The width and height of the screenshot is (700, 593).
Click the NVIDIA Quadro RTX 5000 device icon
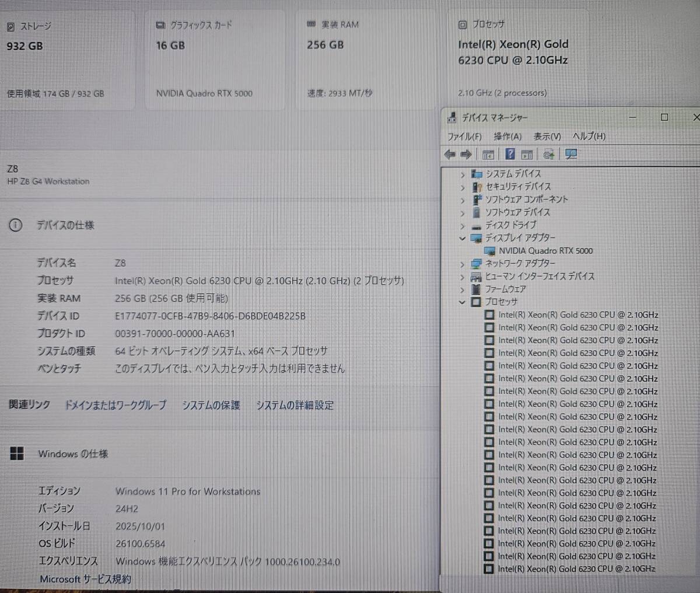click(490, 251)
